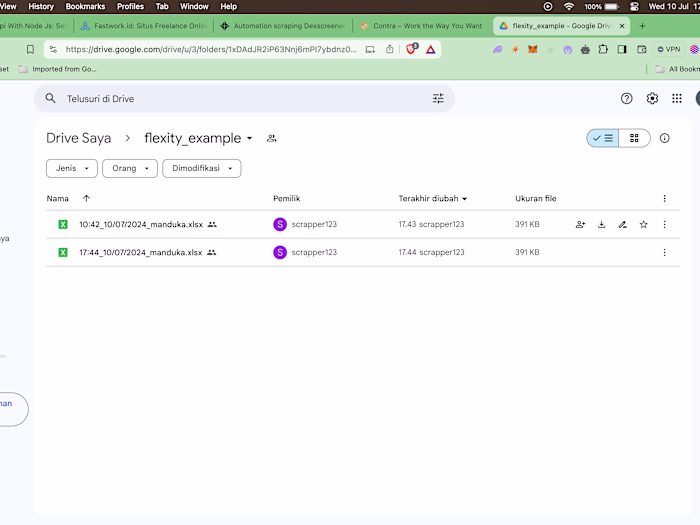Switch to the Contra Work the Way You Want tab

(422, 26)
